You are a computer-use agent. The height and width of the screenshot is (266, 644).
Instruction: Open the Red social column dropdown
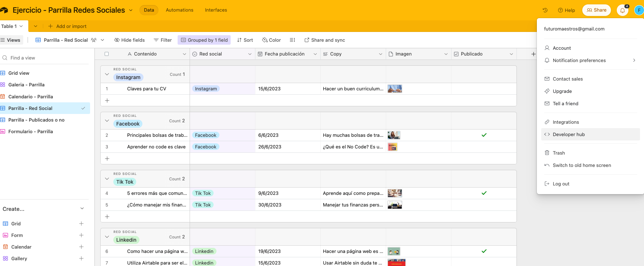(x=250, y=54)
